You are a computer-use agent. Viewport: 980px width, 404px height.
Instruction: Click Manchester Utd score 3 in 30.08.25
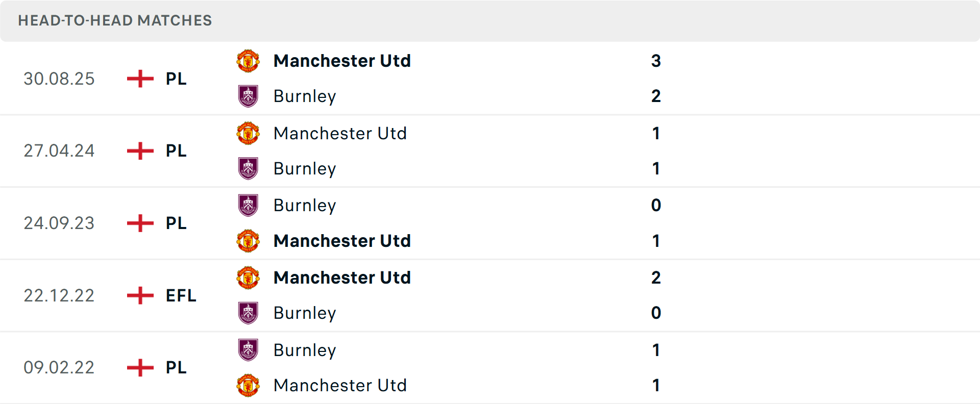[656, 61]
